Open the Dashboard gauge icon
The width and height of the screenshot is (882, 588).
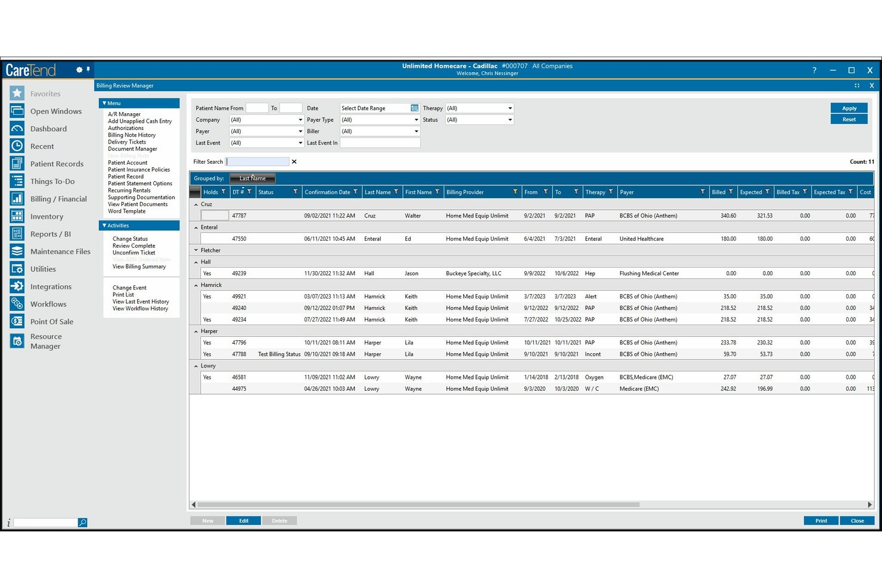tap(17, 128)
